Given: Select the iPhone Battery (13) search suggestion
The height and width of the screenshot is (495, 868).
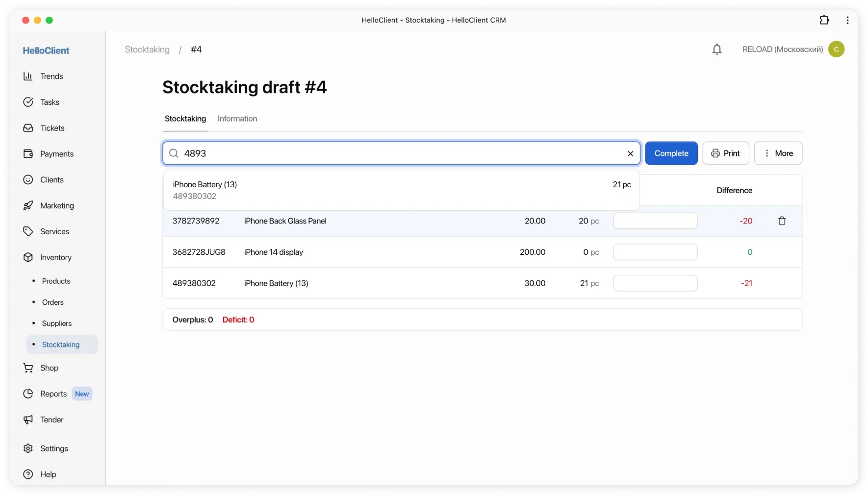Looking at the screenshot, I should tap(401, 190).
